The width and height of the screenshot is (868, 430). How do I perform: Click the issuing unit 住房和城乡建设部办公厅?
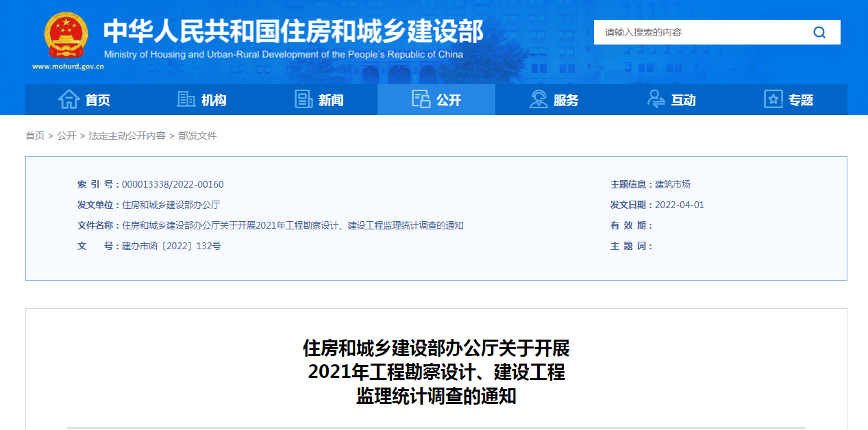tap(171, 205)
